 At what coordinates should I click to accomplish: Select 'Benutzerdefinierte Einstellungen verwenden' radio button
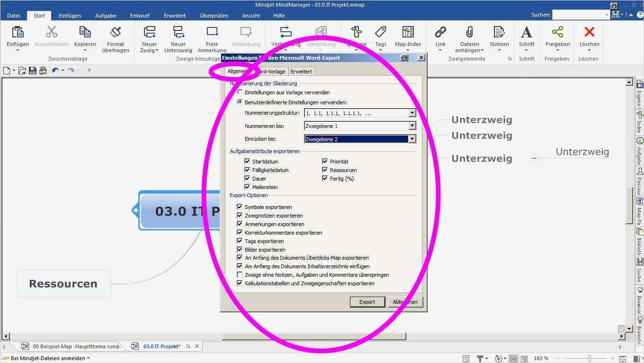tap(240, 102)
